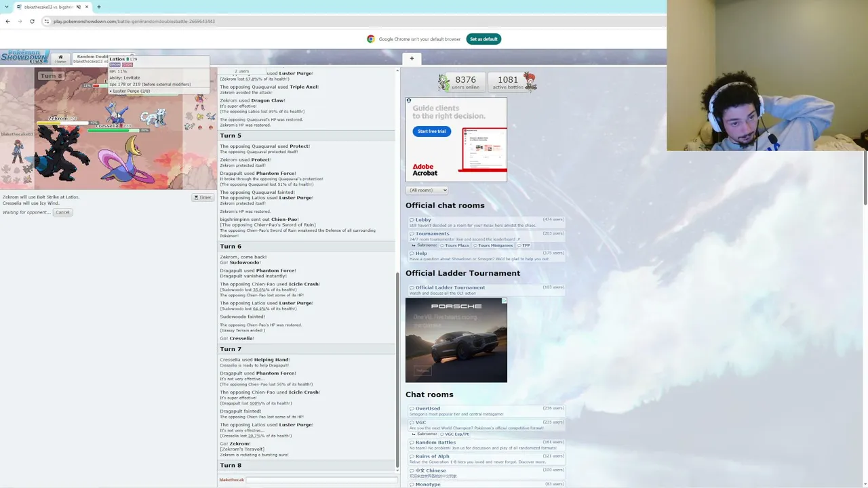Join the OverUsed chat room
Screen dimensions: 868x488
click(486, 411)
